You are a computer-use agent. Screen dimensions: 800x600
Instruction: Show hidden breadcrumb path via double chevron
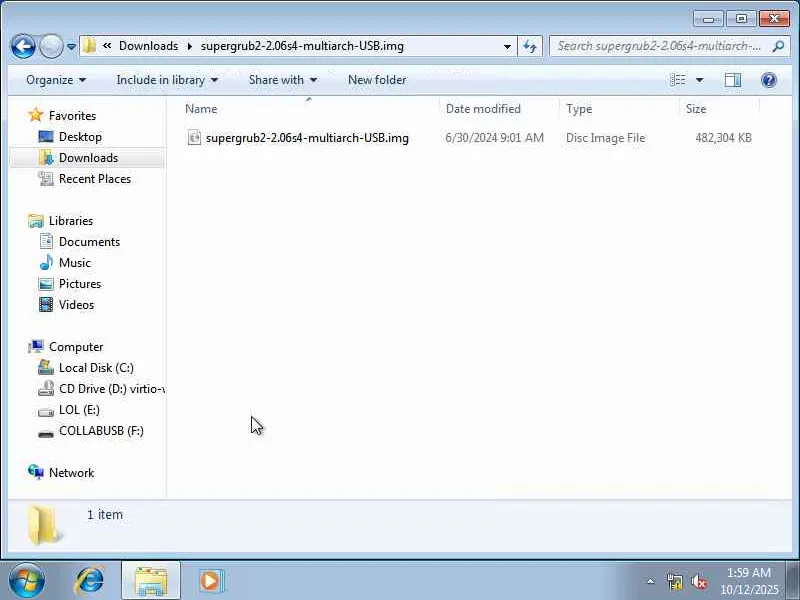(x=107, y=46)
